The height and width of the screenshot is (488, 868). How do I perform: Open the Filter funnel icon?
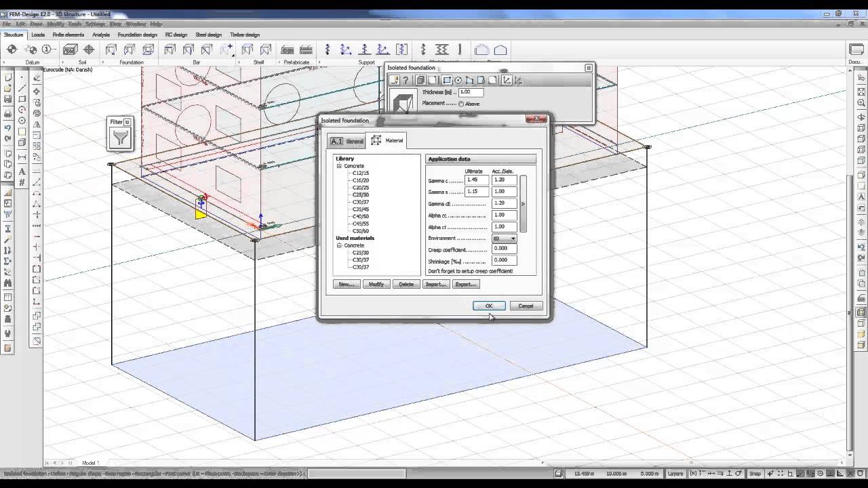pos(120,138)
